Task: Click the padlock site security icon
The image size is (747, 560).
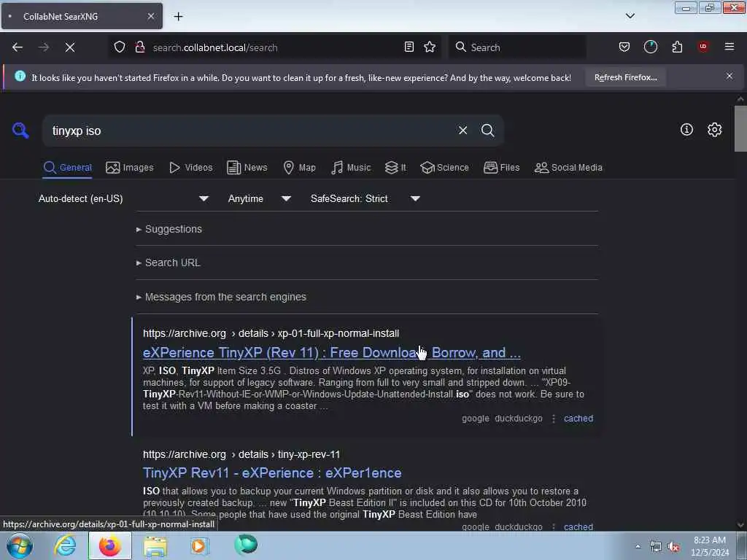Action: click(139, 47)
